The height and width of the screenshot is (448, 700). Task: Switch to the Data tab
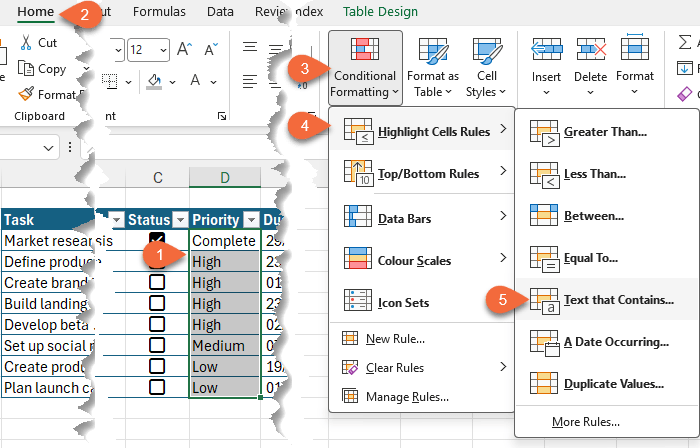coord(220,12)
